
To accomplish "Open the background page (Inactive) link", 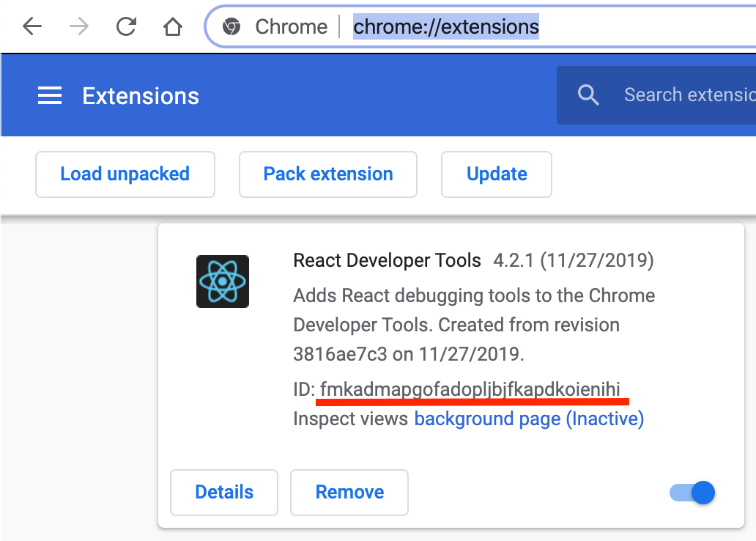I will [x=529, y=419].
